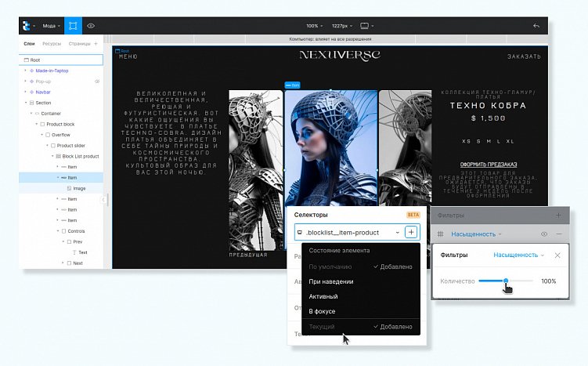Open the desktop device breakpoint icon

click(364, 26)
